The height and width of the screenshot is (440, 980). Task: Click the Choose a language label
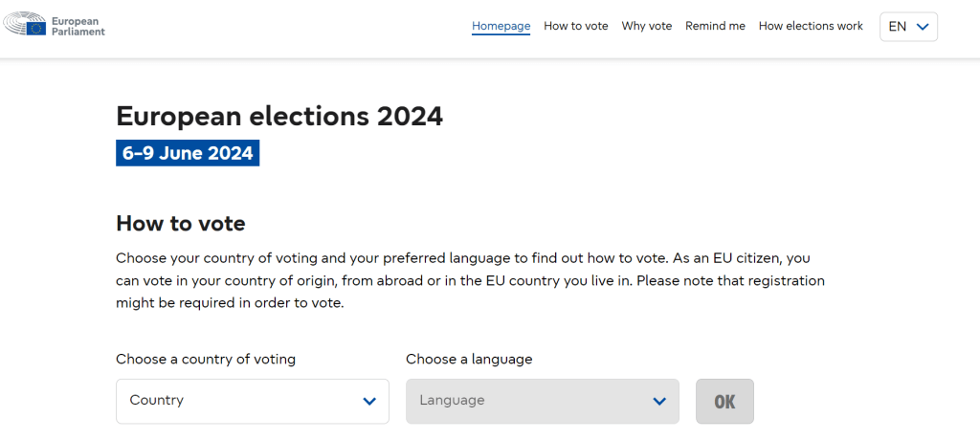tap(469, 360)
